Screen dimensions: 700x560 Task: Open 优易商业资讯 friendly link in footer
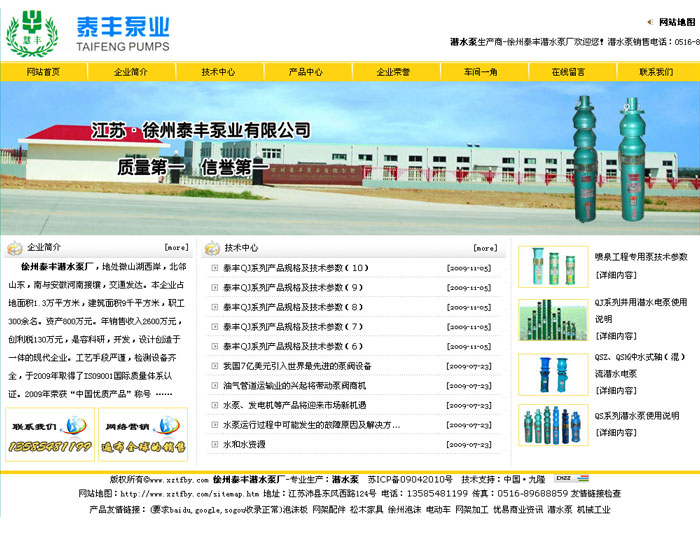(518, 510)
